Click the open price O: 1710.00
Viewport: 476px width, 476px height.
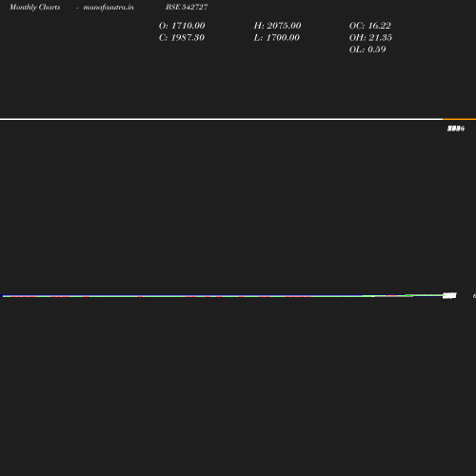[182, 26]
